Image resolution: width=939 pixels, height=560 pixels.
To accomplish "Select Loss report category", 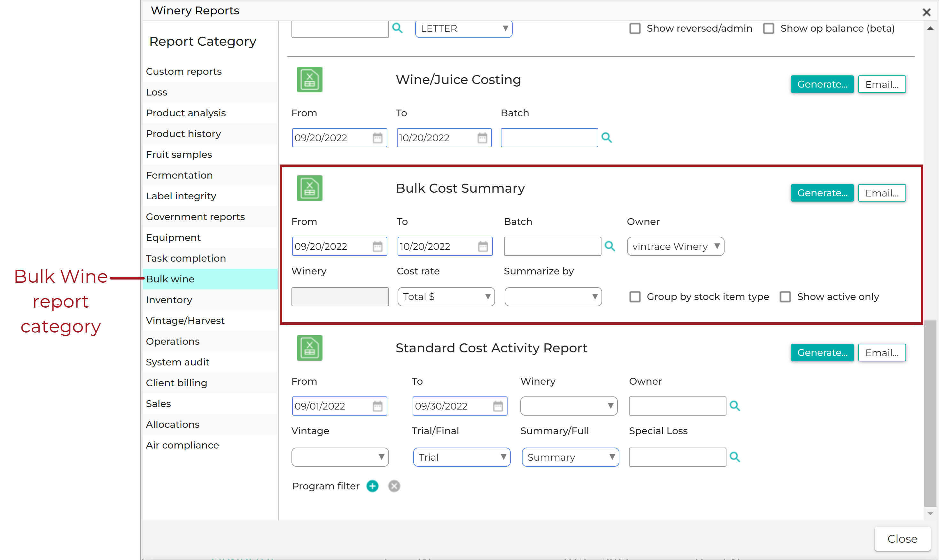I will (x=210, y=92).
